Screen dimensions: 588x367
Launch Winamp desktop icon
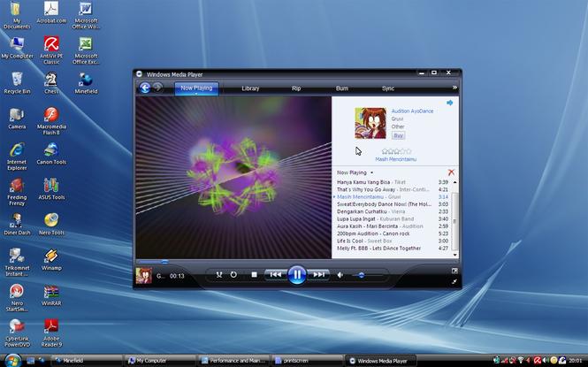point(51,260)
